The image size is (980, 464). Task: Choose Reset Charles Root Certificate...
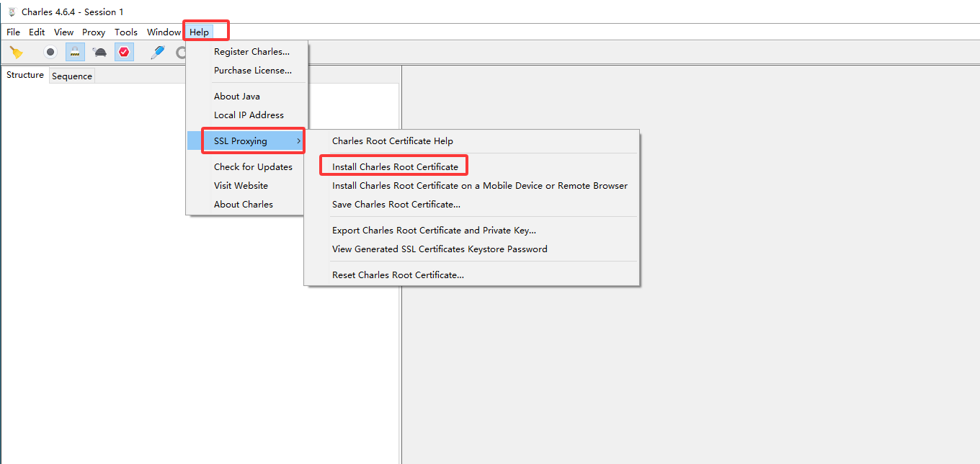click(x=472, y=275)
